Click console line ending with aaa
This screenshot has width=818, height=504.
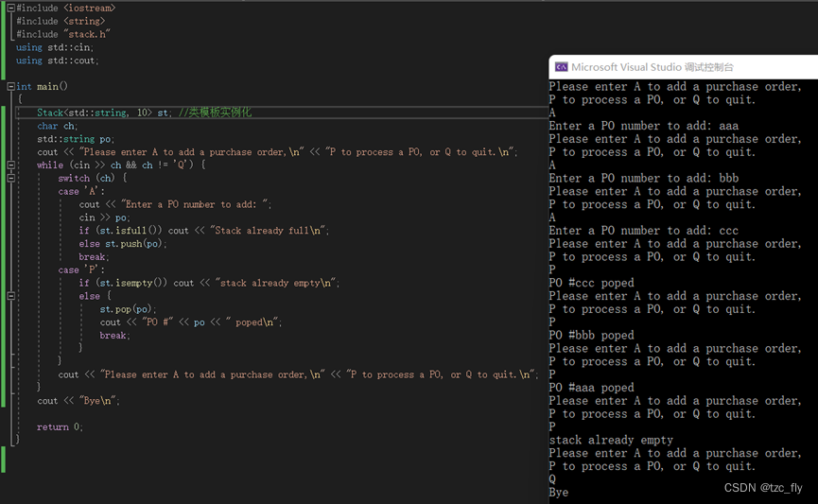644,126
